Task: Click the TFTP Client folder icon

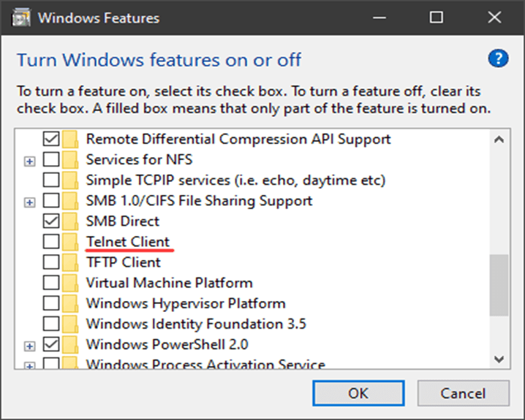Action: [70, 262]
